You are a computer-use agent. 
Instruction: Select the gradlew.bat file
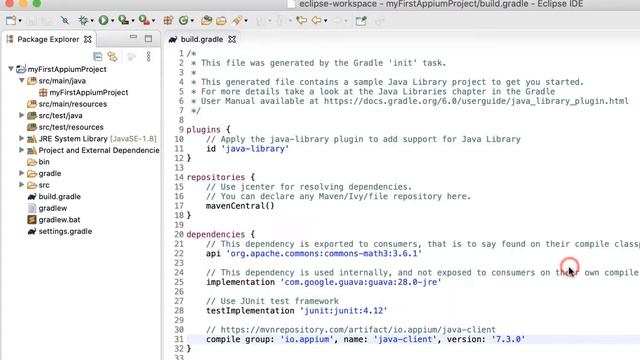(59, 220)
